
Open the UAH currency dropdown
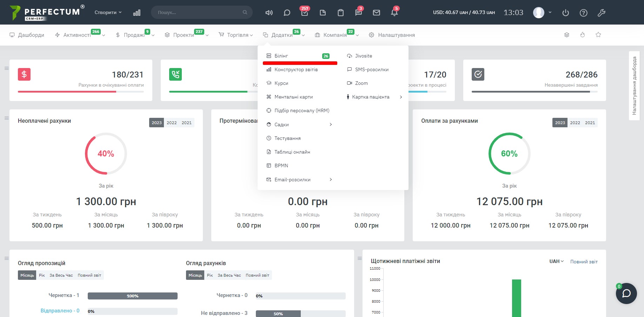556,261
